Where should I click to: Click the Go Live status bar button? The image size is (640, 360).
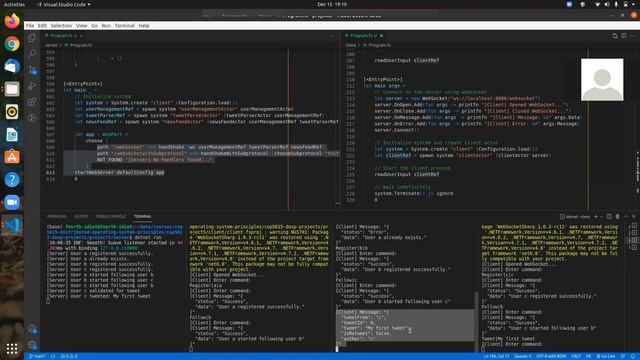click(x=606, y=356)
